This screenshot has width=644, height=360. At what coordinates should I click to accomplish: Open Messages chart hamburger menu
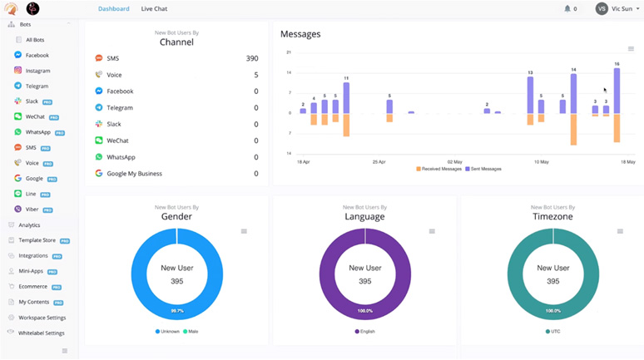(631, 49)
